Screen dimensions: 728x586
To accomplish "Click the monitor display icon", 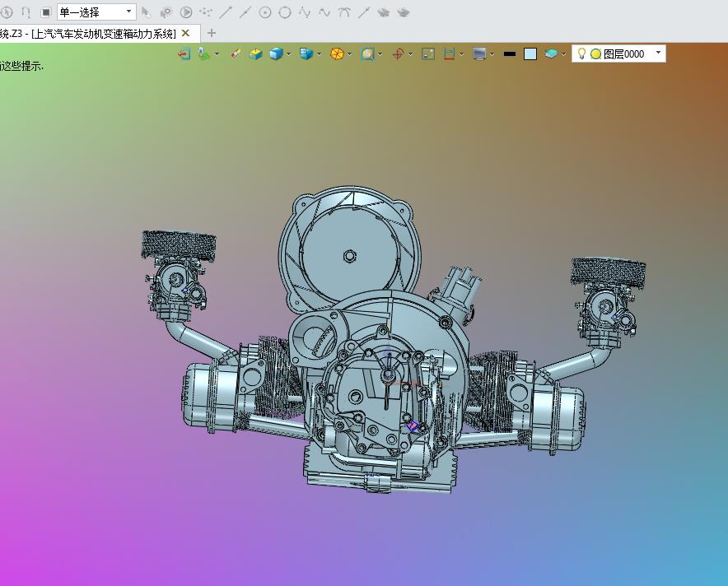I will 479,53.
